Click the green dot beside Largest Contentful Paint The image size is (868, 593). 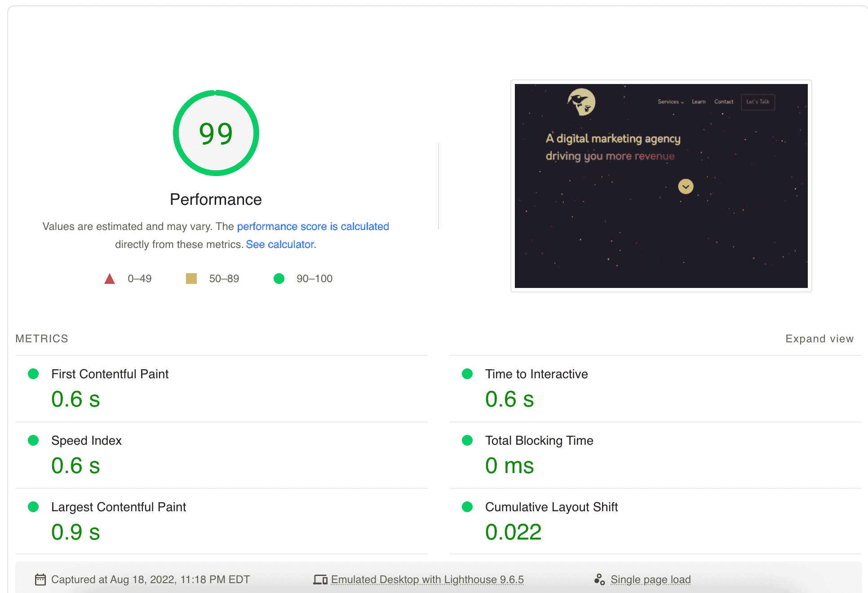tap(33, 507)
